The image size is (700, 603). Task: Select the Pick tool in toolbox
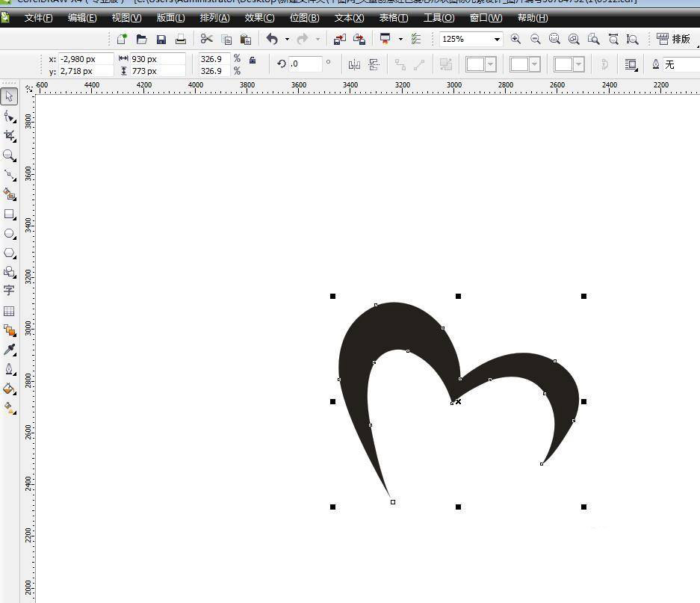pos(9,96)
